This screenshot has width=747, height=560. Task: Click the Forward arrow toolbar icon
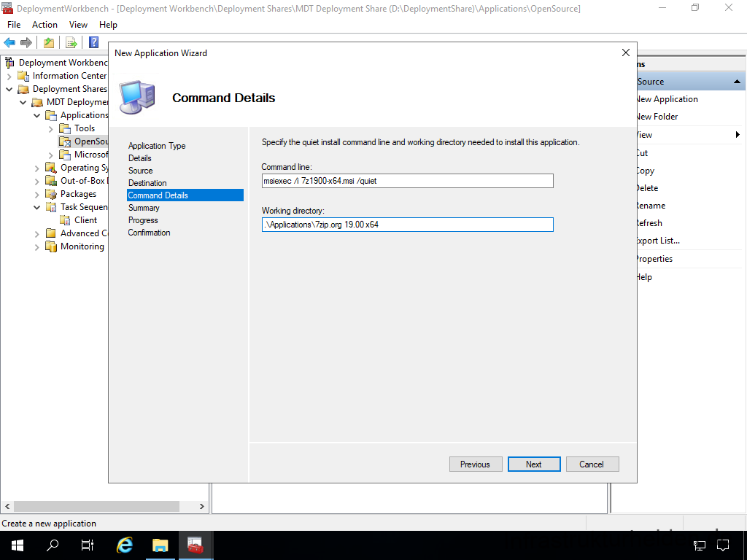click(x=26, y=42)
